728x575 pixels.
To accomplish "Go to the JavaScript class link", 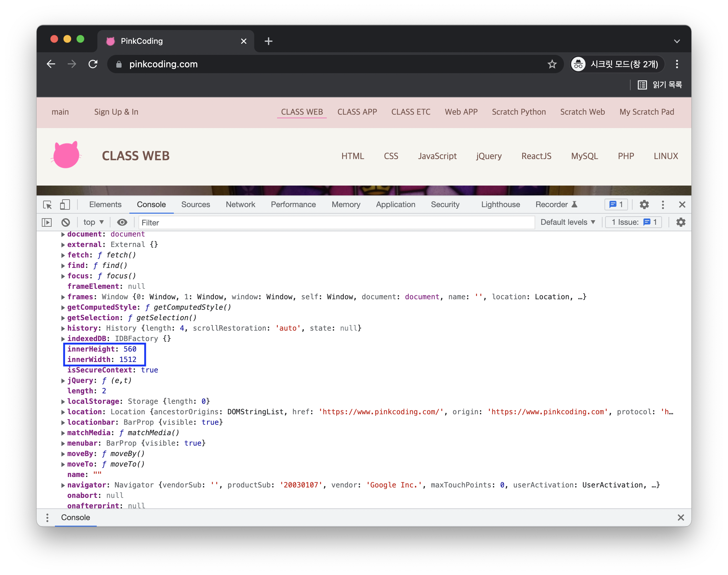I will click(x=437, y=156).
